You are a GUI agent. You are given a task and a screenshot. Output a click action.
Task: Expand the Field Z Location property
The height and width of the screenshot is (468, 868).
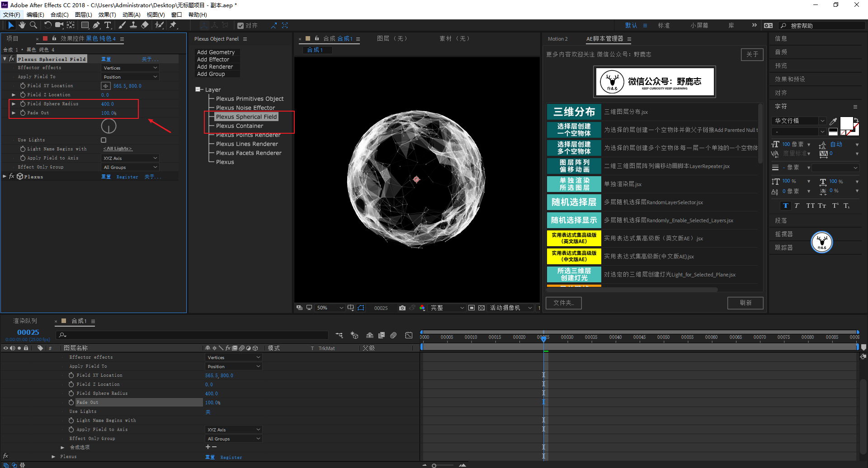click(14, 95)
